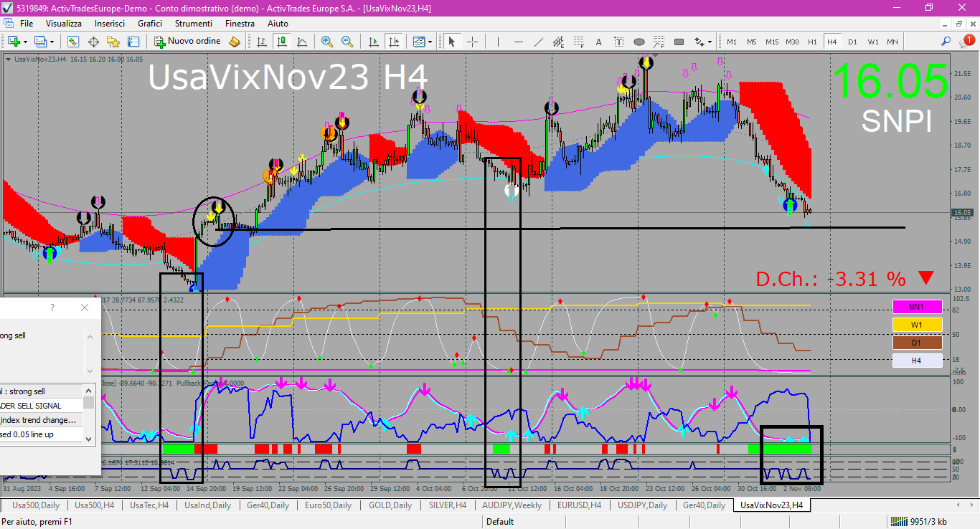Select the Horizontal Line drawing tool
The image size is (980, 529).
tap(518, 42)
